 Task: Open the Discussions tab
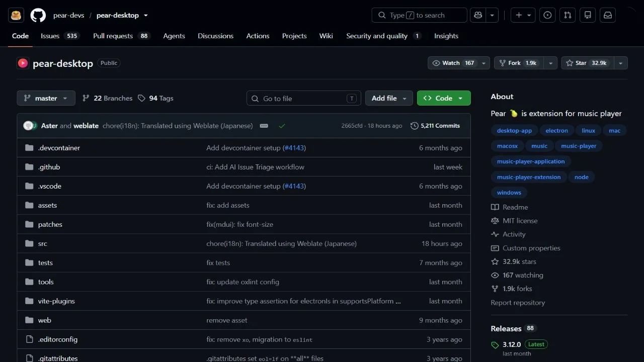point(215,36)
